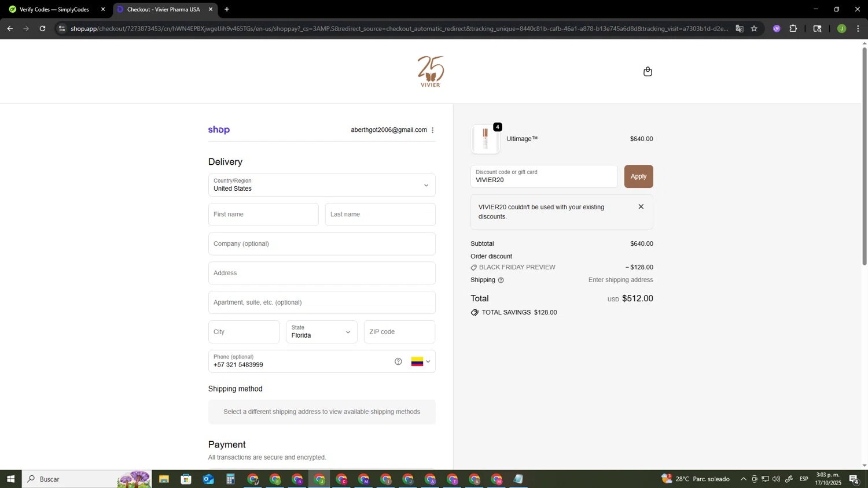Image resolution: width=868 pixels, height=488 pixels.
Task: Click the taskbar clock showing 3:03 p. m.
Action: point(828,479)
